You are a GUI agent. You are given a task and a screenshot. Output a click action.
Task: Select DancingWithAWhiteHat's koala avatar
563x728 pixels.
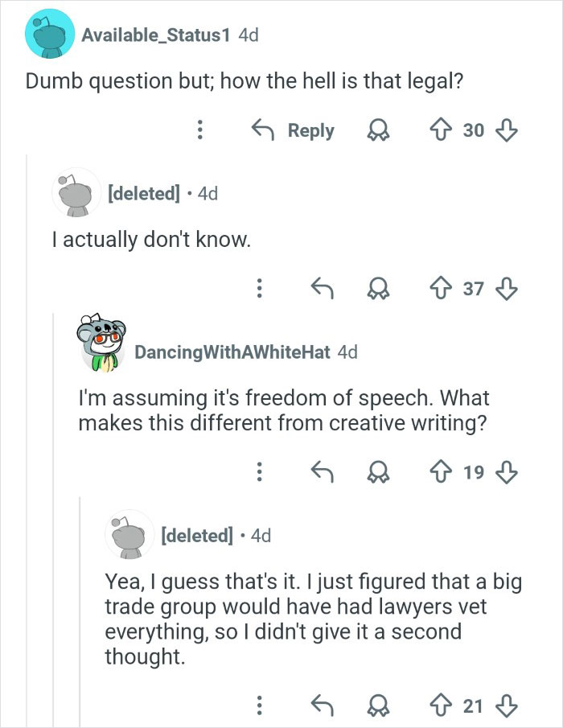tap(105, 340)
